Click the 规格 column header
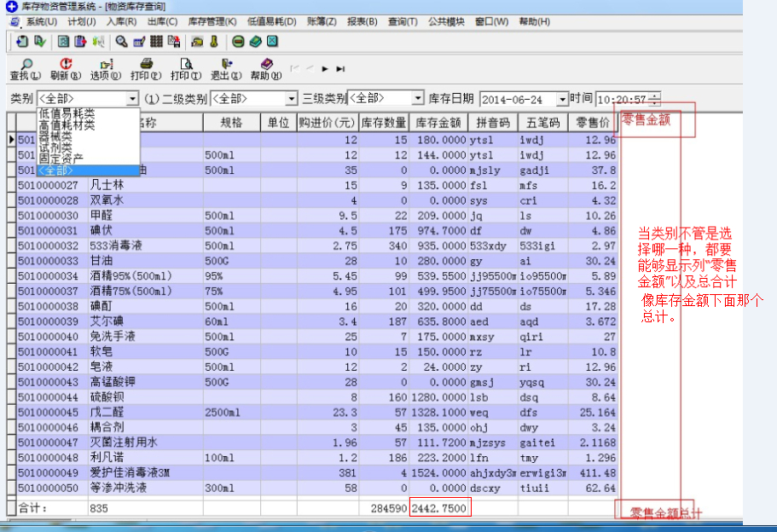The height and width of the screenshot is (532, 777). (x=231, y=123)
